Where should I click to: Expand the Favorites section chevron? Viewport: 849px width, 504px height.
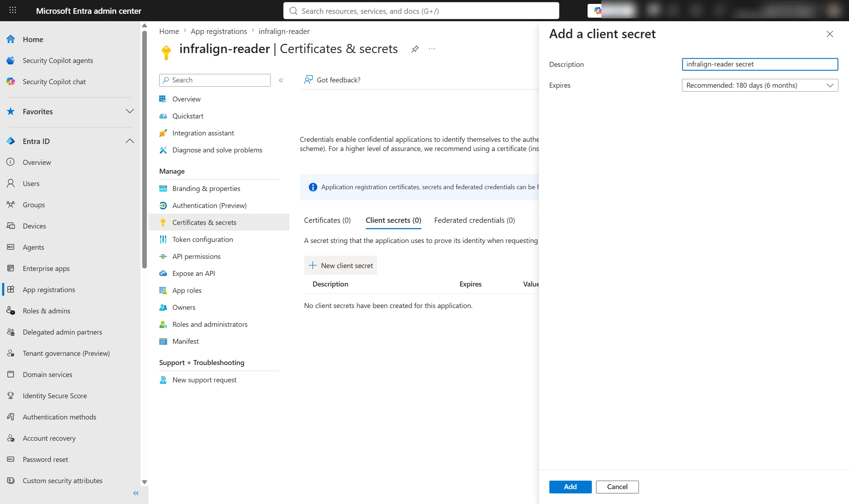pyautogui.click(x=130, y=111)
